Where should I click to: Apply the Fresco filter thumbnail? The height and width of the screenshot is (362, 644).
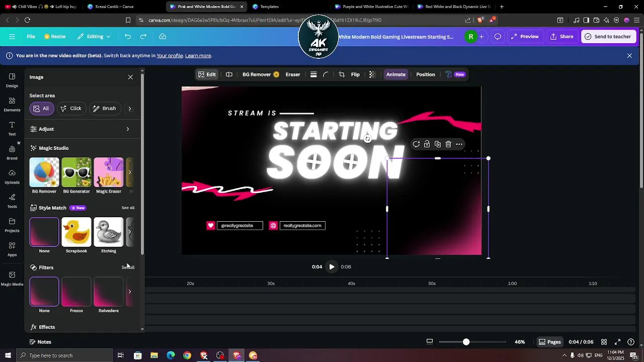(76, 292)
